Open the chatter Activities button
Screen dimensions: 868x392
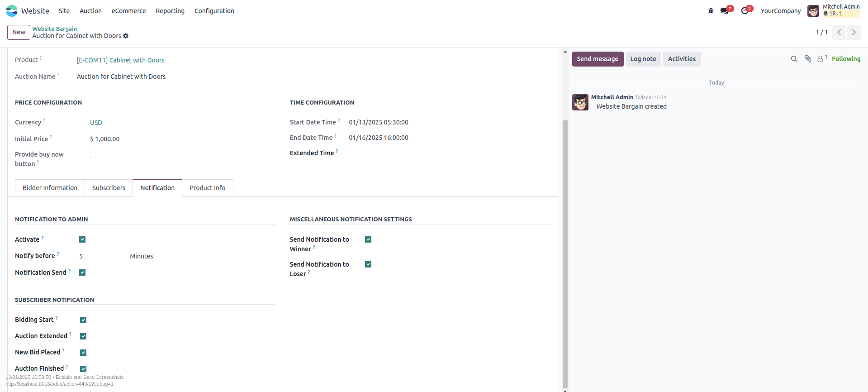tap(682, 59)
